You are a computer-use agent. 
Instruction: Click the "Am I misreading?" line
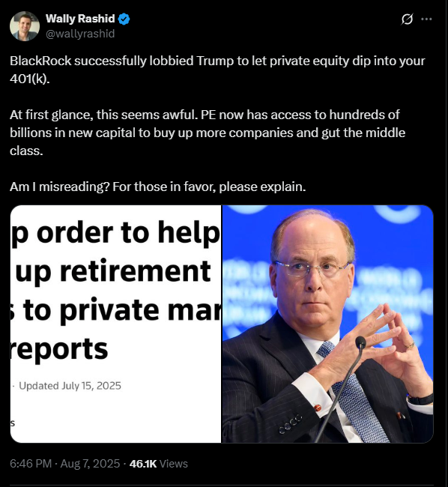click(158, 187)
